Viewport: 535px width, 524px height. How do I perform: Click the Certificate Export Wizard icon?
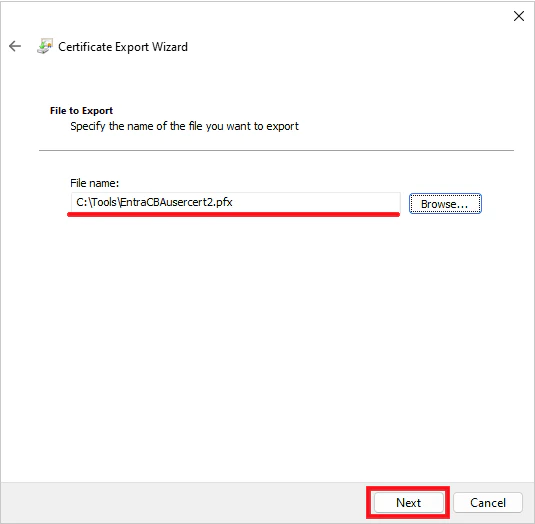[x=45, y=46]
